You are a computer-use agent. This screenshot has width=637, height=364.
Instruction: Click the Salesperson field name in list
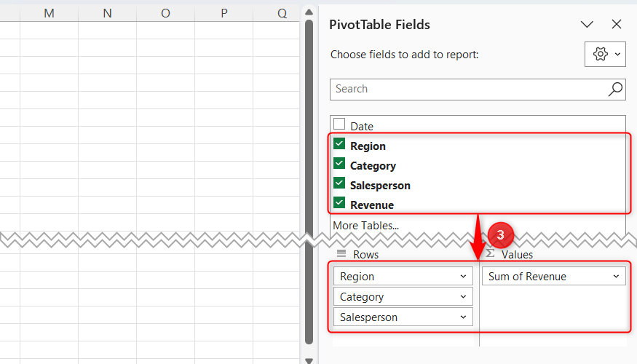[x=380, y=185]
